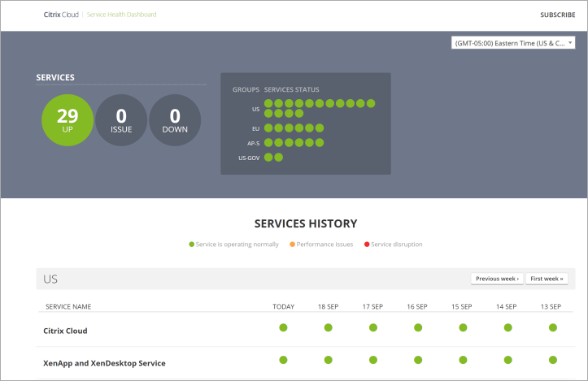Click the orange 'Performance issues' legend dot

(292, 245)
